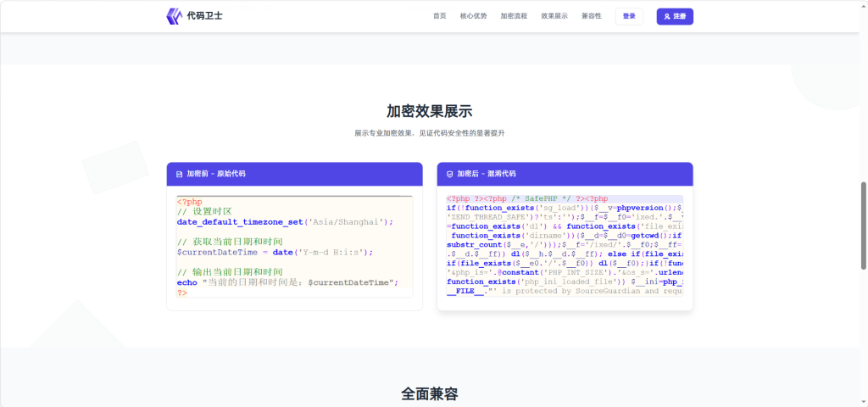Click the user icon in 注册 button

coord(667,16)
